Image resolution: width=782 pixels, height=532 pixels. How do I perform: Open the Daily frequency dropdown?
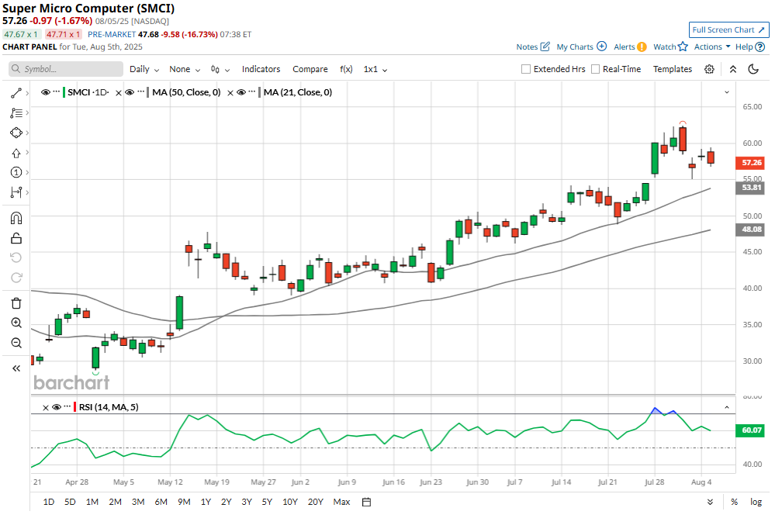pos(144,69)
